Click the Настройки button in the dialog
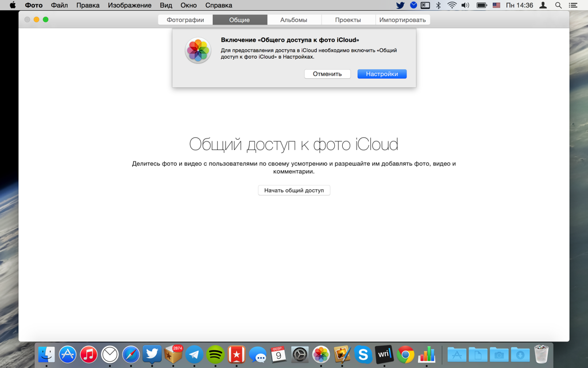The image size is (588, 368). click(382, 74)
